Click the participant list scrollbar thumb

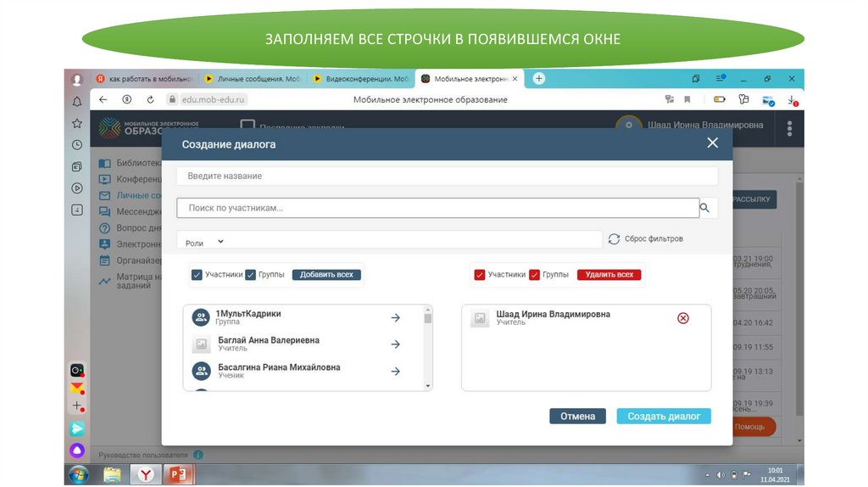(x=428, y=318)
